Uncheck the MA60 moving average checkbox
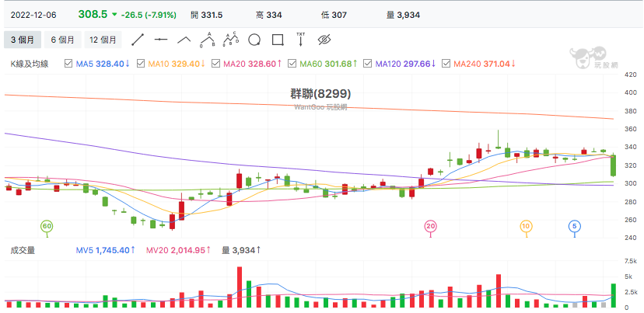The width and height of the screenshot is (644, 313). (292, 64)
